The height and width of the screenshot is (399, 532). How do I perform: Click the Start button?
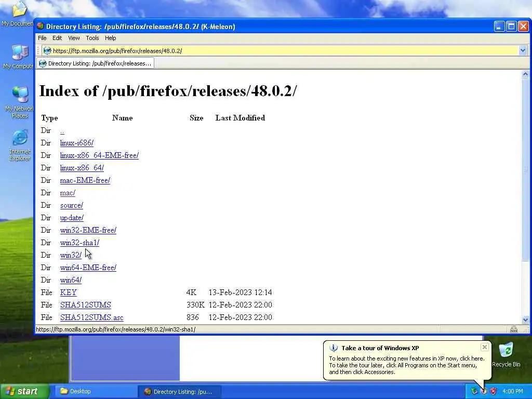[24, 391]
